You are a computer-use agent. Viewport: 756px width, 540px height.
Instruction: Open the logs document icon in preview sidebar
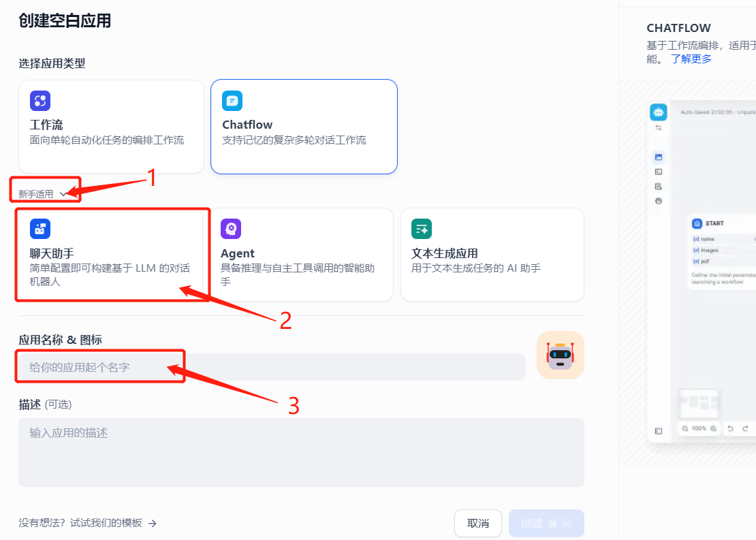pyautogui.click(x=659, y=187)
